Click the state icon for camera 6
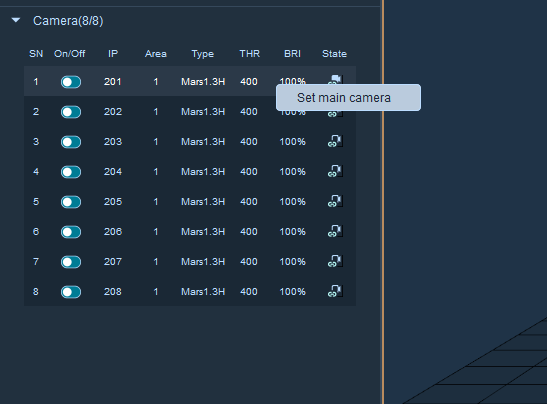Viewport: 547px width, 404px height. (x=335, y=231)
